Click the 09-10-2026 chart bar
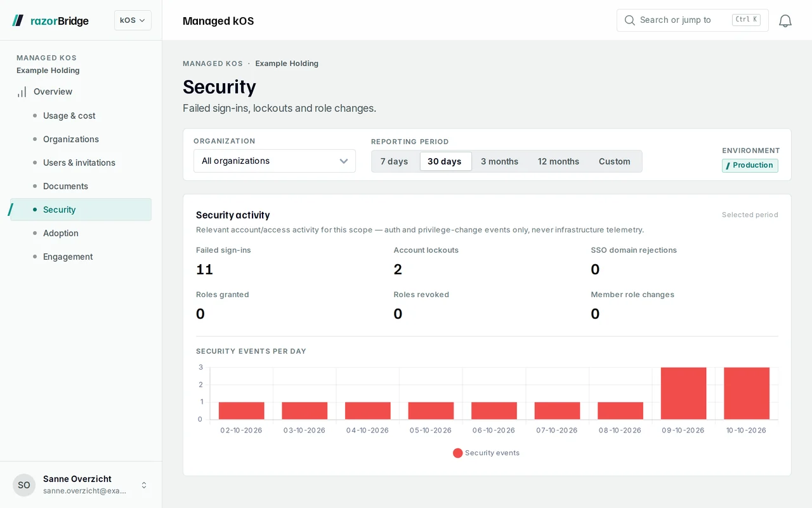812x508 pixels. point(683,393)
